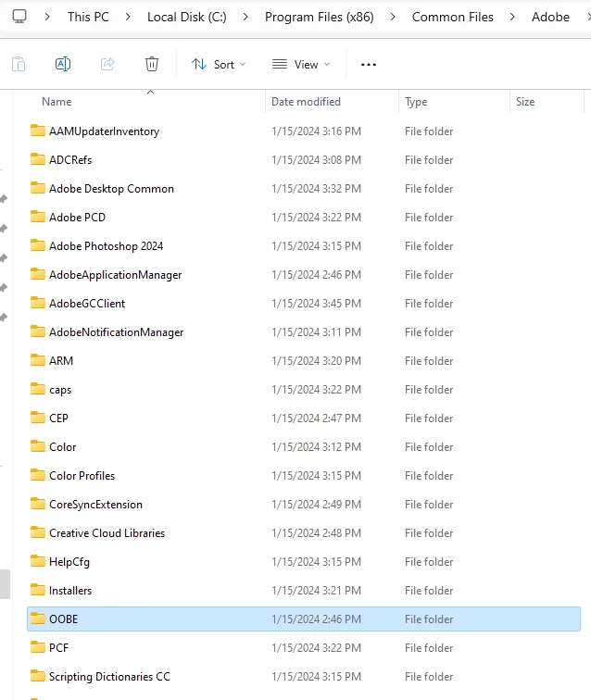Screen dimensions: 591x700
Task: Click File folder type in CEP row
Action: pos(429,419)
